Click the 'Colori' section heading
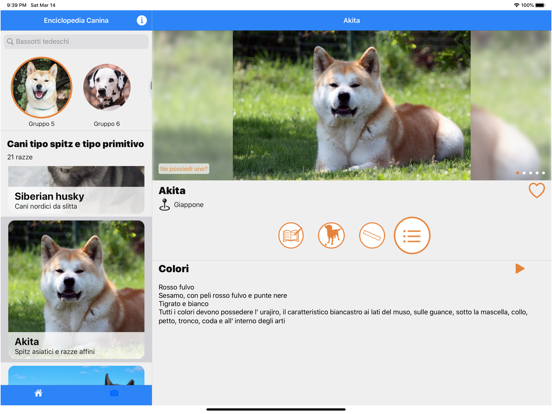 [174, 269]
